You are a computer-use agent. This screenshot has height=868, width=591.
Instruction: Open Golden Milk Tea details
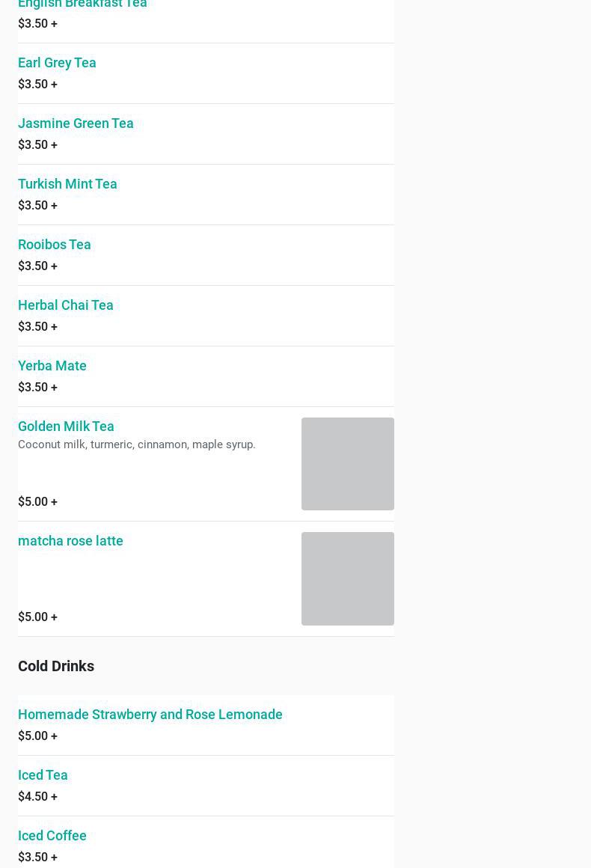click(66, 427)
